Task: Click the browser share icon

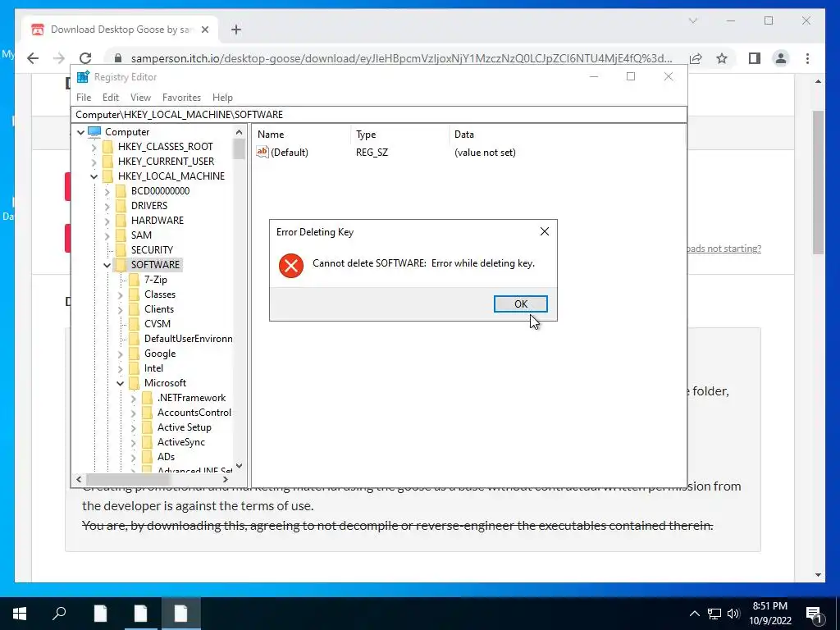Action: point(696,58)
